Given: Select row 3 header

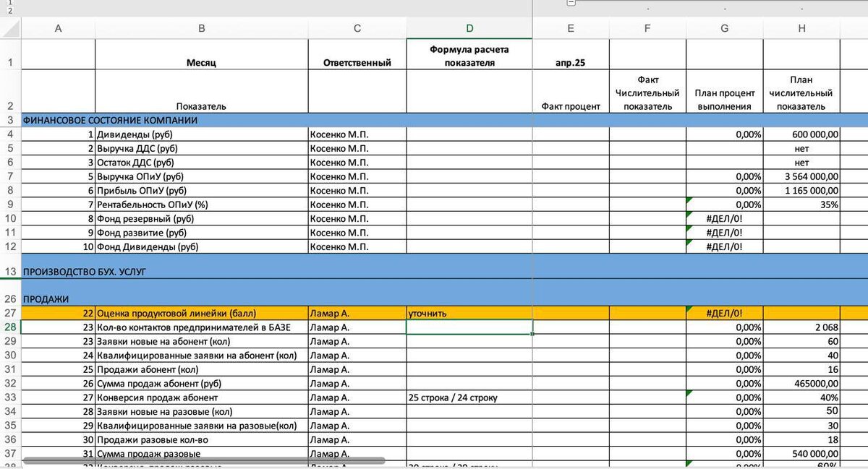Looking at the screenshot, I should pos(10,120).
